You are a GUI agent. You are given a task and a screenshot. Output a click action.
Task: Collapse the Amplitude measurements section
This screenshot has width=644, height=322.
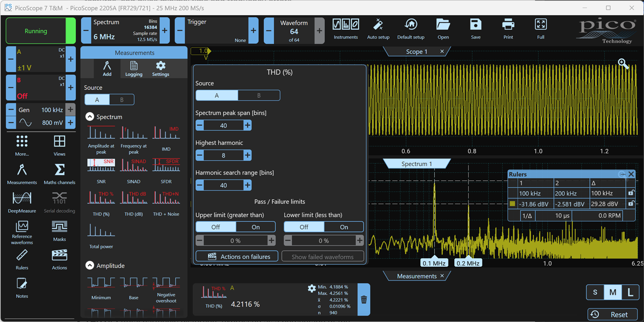[x=90, y=266]
